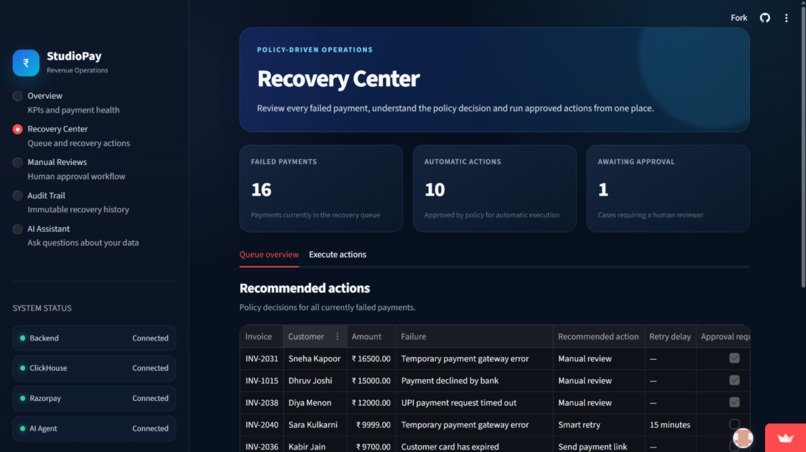Select the AI Assistant radio option

pyautogui.click(x=17, y=229)
